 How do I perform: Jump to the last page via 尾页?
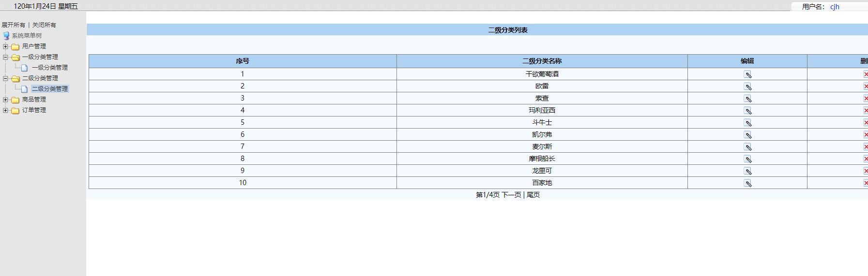pos(533,195)
